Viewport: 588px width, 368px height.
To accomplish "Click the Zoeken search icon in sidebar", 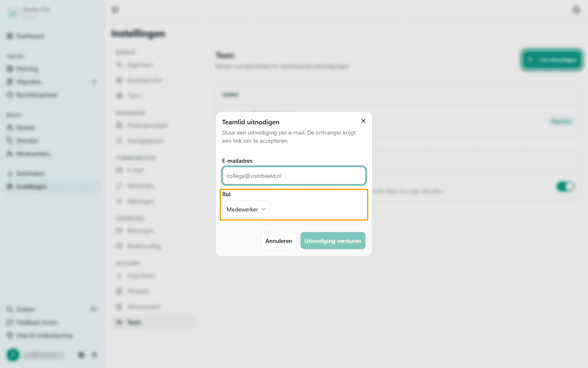I will 10,309.
